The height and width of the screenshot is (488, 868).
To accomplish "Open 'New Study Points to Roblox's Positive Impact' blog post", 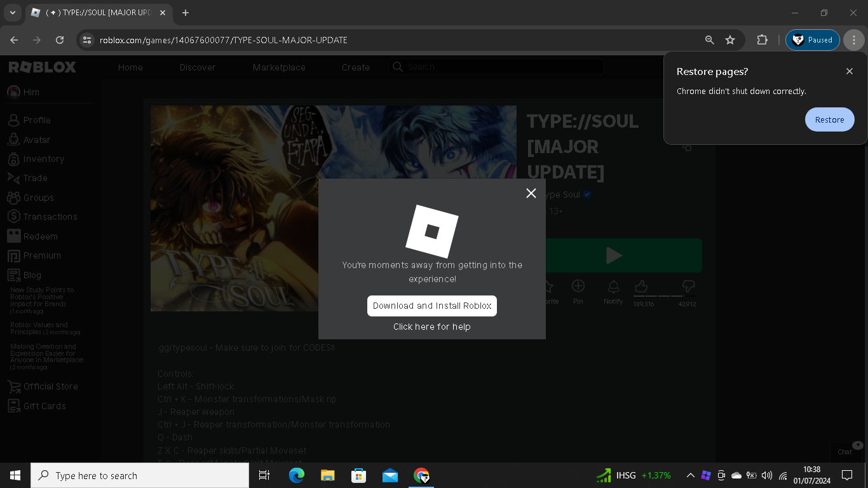I will (42, 301).
